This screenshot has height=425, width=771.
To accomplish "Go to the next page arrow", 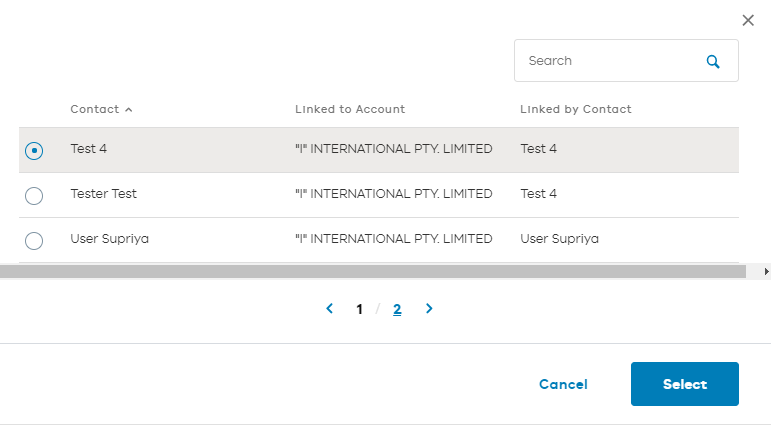I will click(x=429, y=309).
